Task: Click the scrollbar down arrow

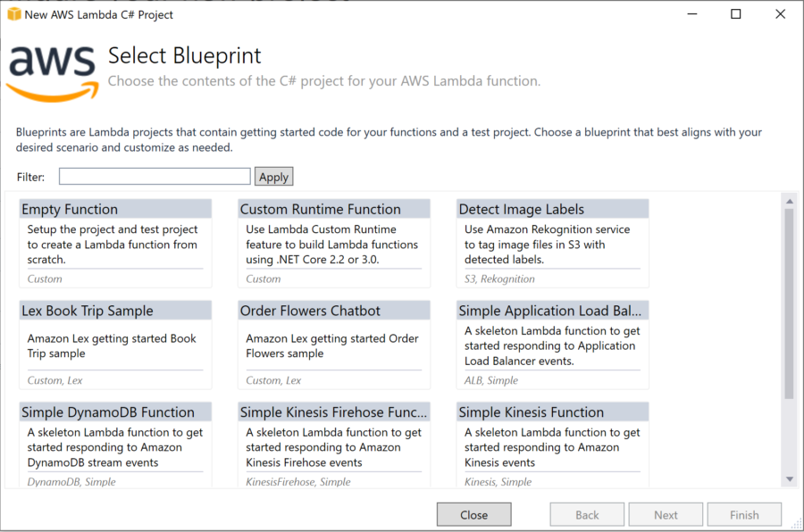Action: (x=790, y=479)
